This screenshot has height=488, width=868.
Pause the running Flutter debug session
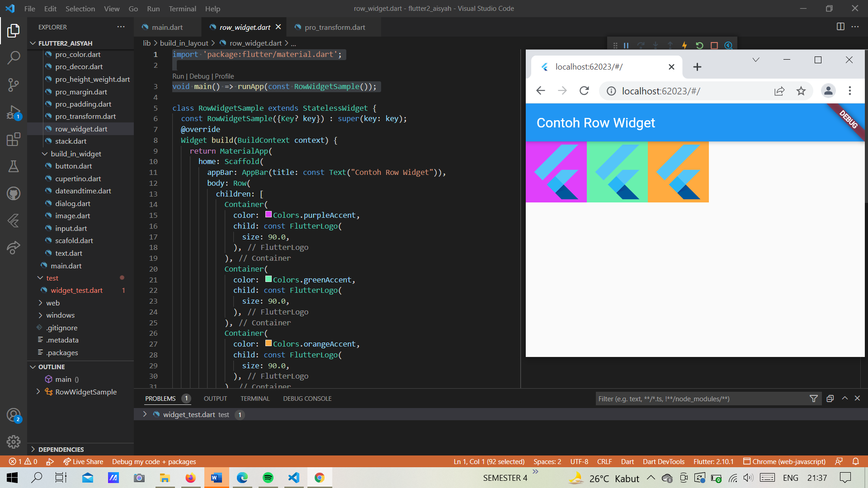coord(626,45)
